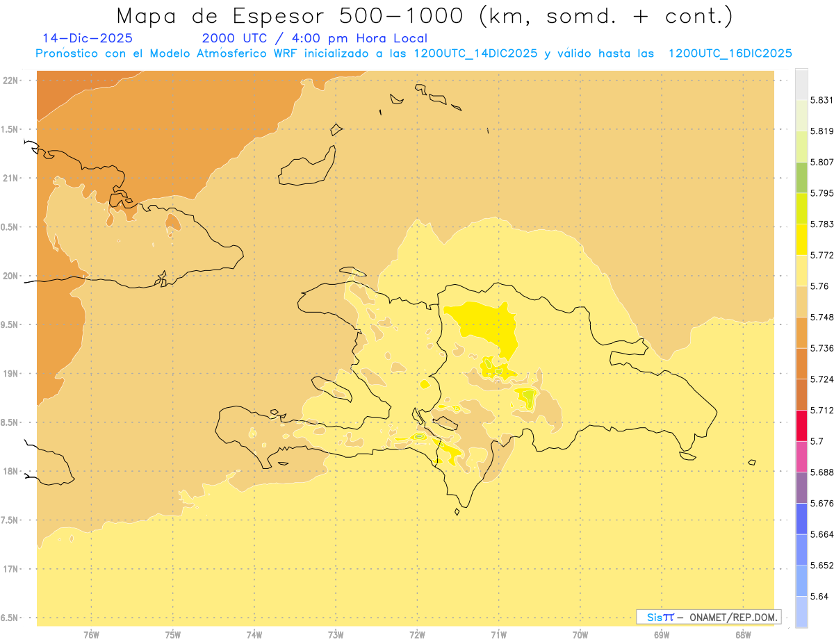This screenshot has width=834, height=644.
Task: Click the legend value "5.748"
Action: 822,317
